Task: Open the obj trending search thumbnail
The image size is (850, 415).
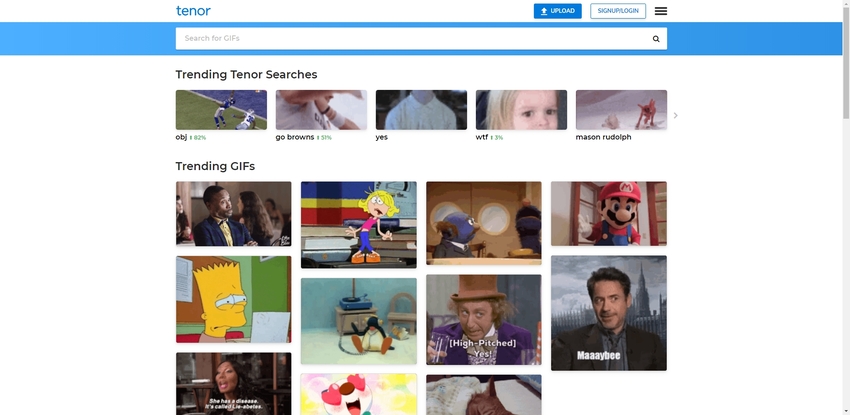Action: (221, 110)
